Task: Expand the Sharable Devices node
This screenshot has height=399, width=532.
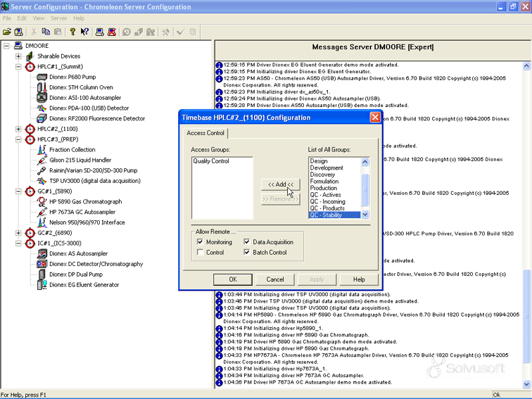Action: (x=19, y=57)
